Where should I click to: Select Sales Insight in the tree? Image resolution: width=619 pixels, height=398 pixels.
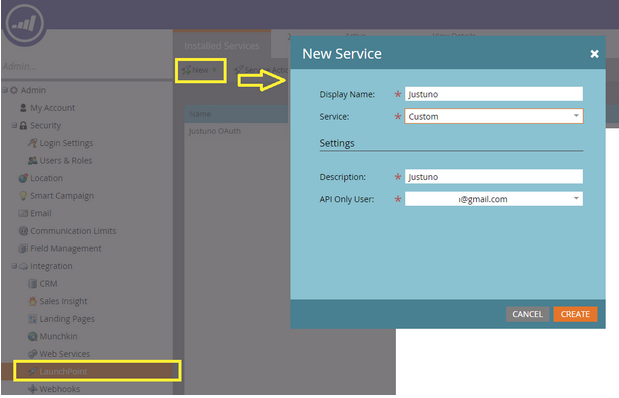64,301
